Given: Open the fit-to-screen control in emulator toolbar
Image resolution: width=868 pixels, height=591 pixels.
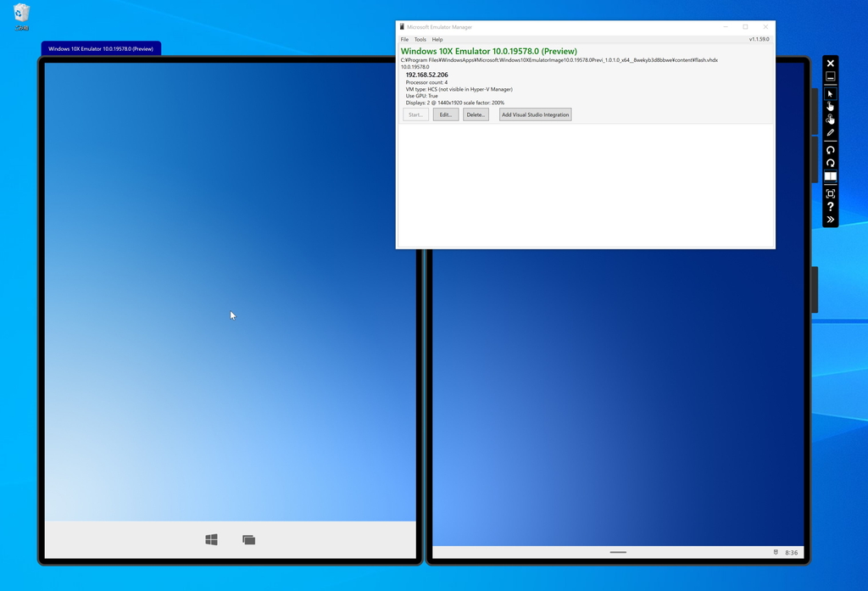Looking at the screenshot, I should (x=831, y=192).
